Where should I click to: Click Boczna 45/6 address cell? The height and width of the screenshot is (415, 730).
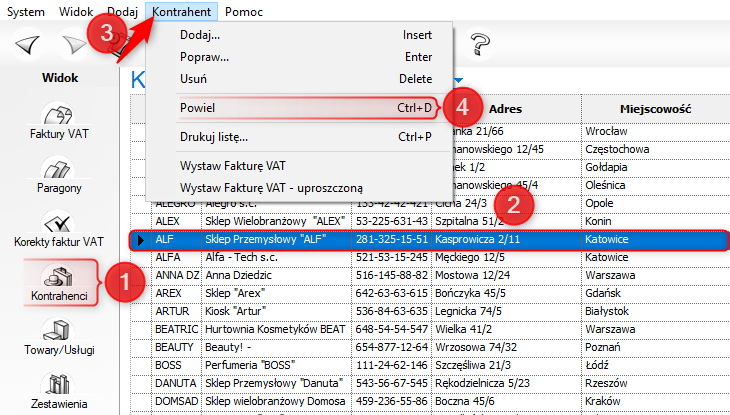(507, 401)
